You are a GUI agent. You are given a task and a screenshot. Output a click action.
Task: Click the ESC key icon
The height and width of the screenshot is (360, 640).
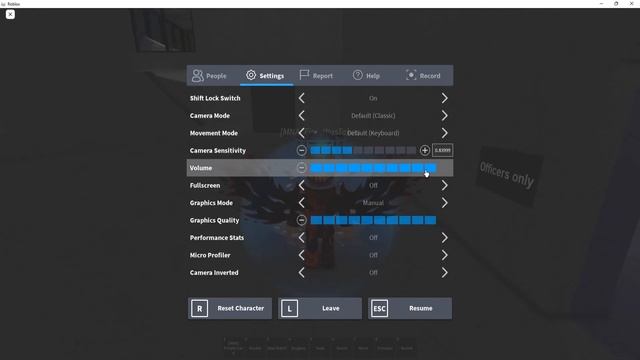379,309
